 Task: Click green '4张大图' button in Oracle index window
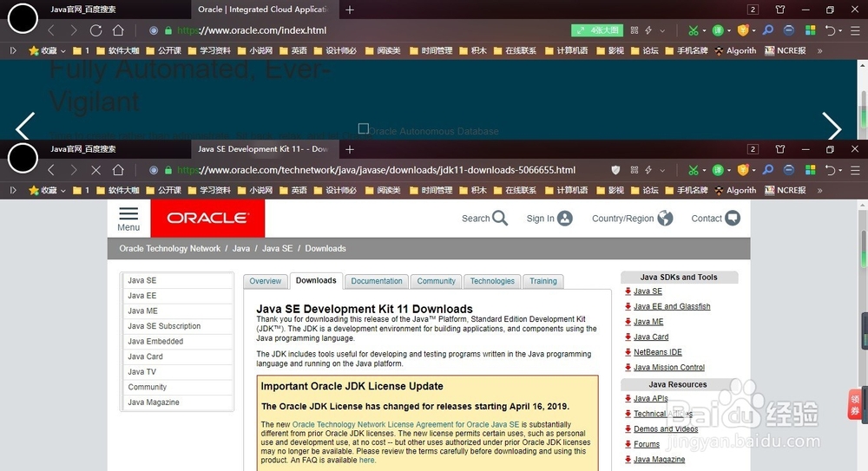597,30
